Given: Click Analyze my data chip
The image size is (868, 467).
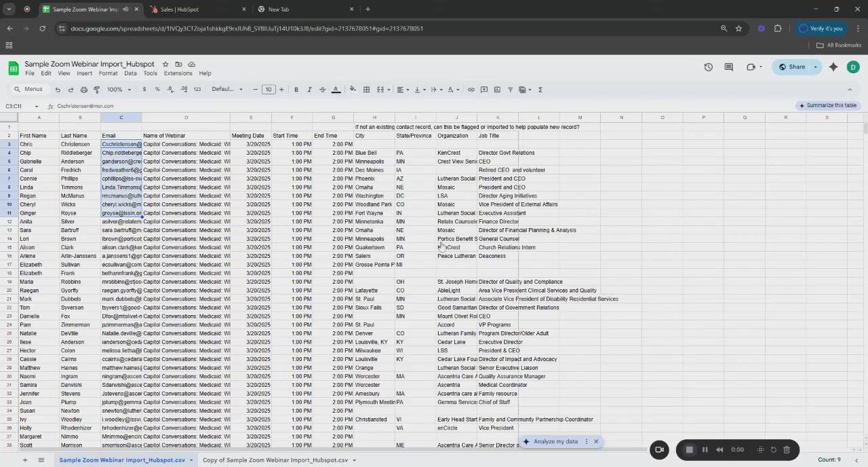Looking at the screenshot, I should click(550, 442).
